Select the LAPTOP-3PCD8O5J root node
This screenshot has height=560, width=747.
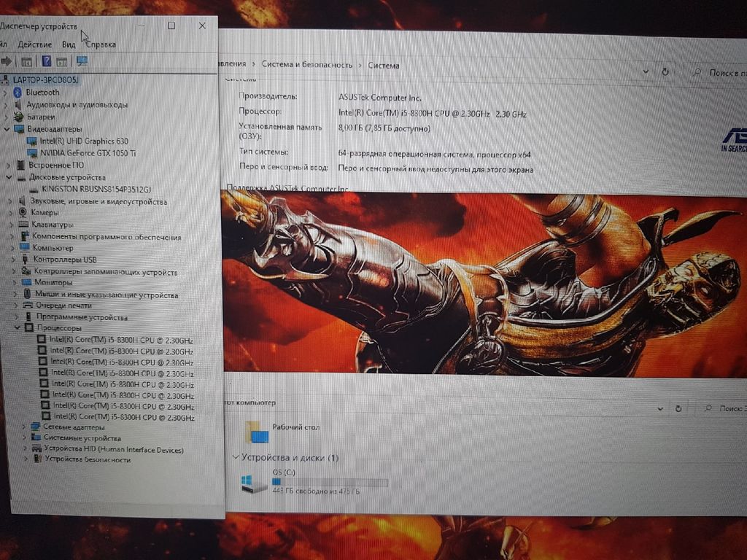click(45, 79)
